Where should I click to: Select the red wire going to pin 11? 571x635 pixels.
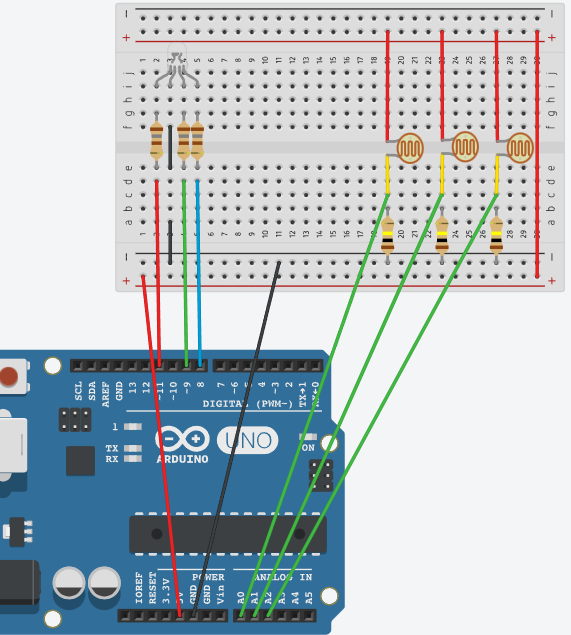[158, 273]
